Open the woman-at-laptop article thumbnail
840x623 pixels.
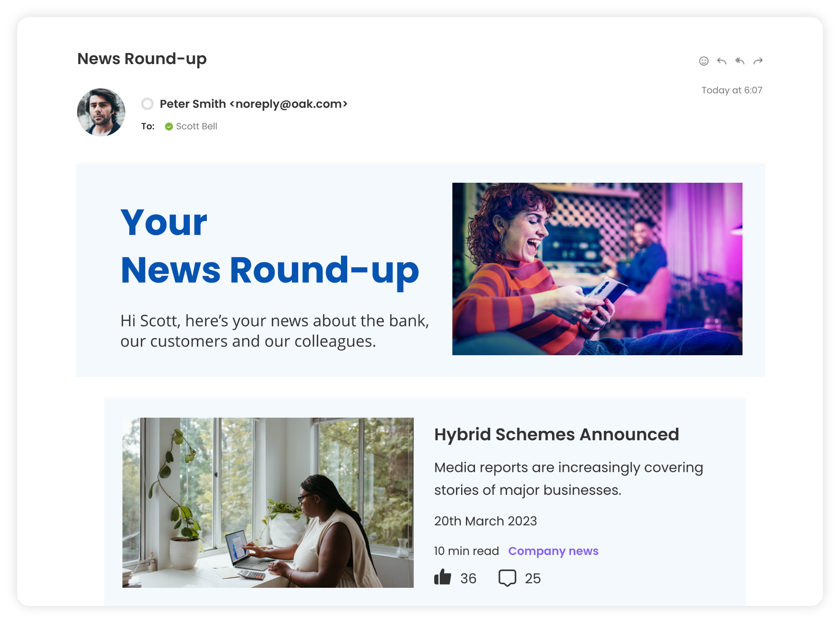268,502
